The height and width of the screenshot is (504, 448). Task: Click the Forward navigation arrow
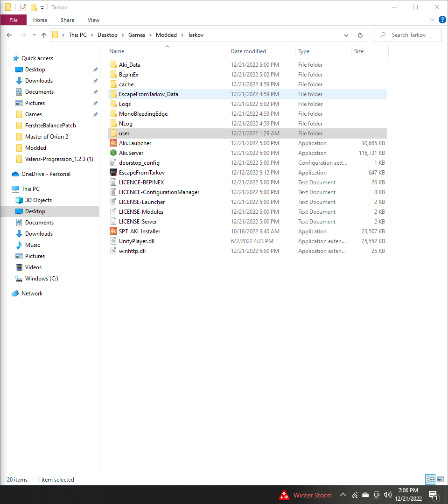tap(23, 35)
